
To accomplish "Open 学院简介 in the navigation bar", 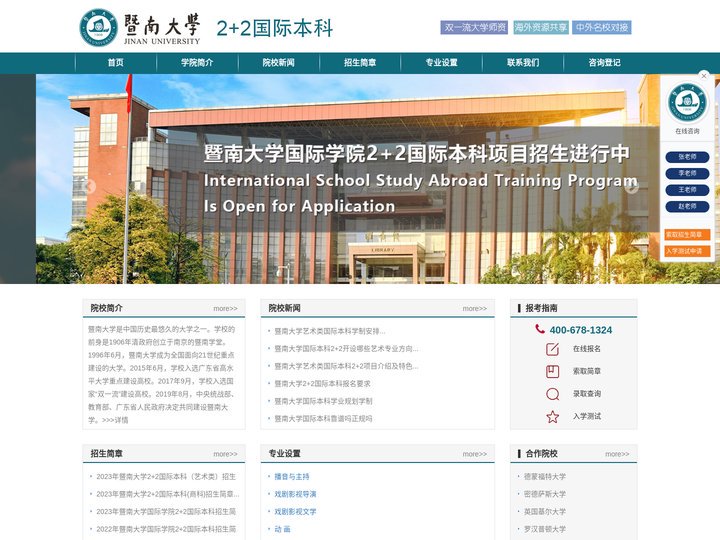I will pyautogui.click(x=197, y=63).
